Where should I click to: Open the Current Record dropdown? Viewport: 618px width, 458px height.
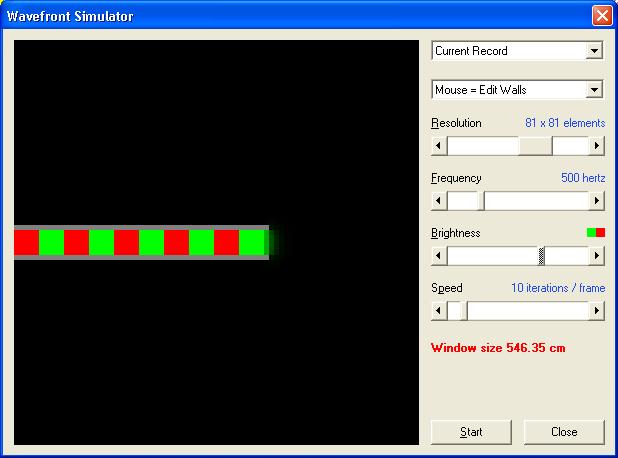(517, 51)
